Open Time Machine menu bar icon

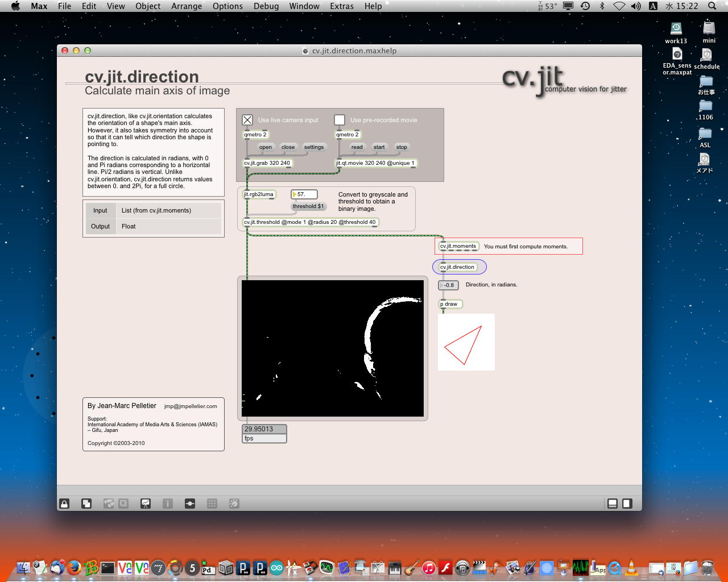[x=585, y=6]
